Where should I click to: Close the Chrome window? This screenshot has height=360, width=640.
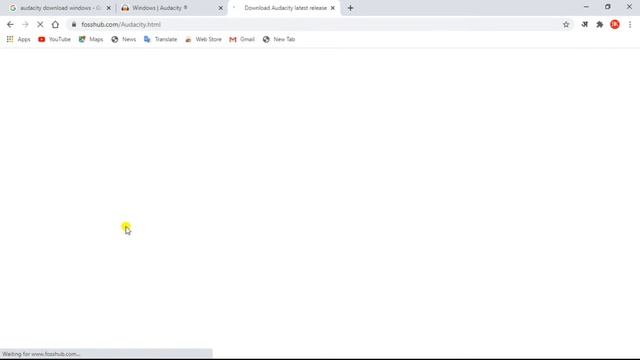629,7
